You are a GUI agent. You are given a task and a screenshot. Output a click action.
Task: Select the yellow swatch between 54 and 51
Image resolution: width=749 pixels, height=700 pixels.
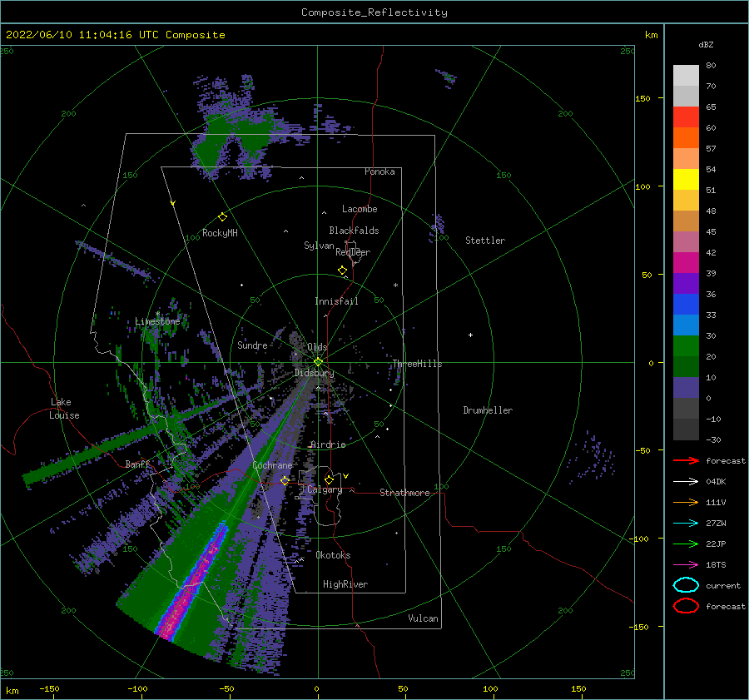point(686,180)
